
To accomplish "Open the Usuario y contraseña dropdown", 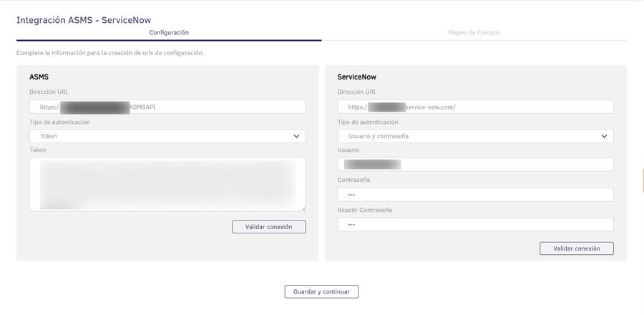I will [476, 136].
